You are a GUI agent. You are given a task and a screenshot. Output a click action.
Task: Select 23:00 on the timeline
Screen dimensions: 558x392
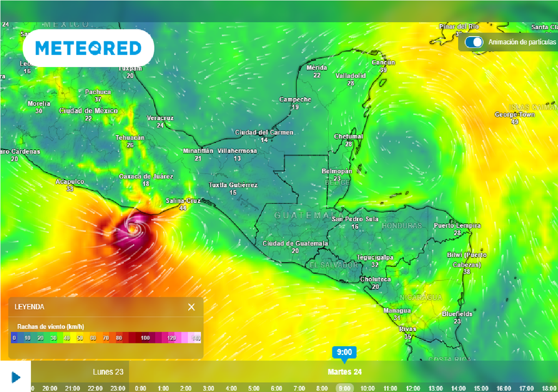click(x=118, y=388)
